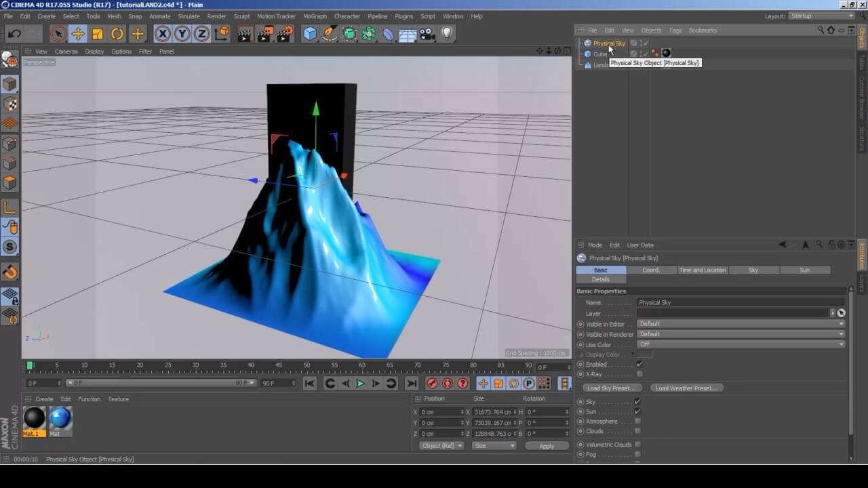Expand the Object (Rel) coordinate dropdown
This screenshot has width=868, height=488.
coord(441,446)
